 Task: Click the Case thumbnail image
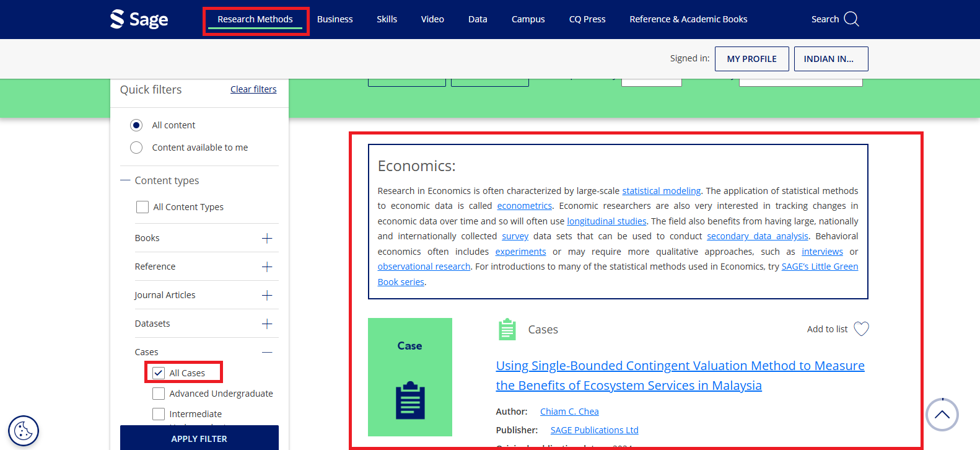click(409, 377)
